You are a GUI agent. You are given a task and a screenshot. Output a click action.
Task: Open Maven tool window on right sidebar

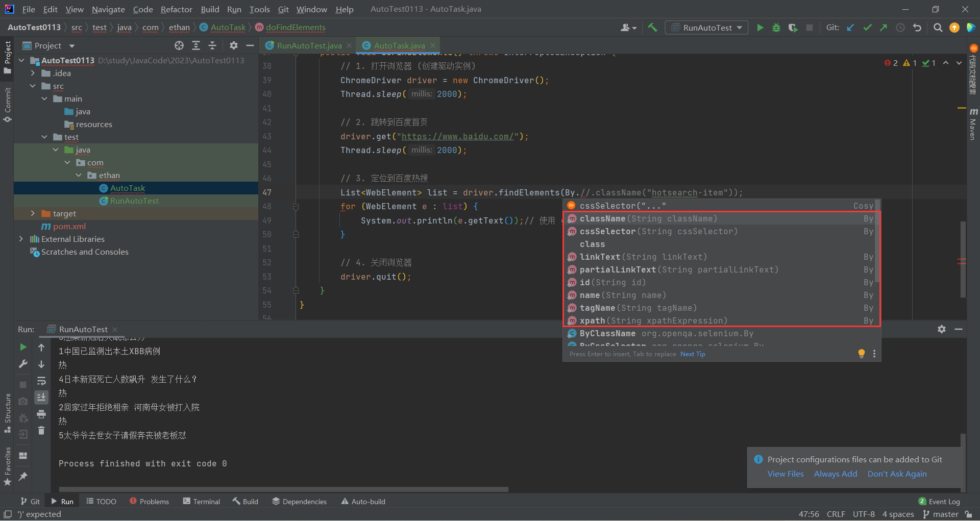click(x=973, y=124)
